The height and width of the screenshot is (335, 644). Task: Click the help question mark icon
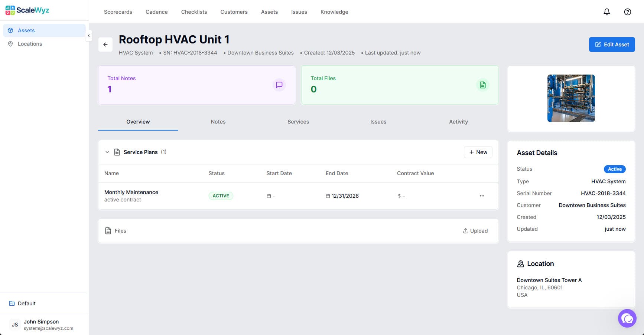[x=627, y=12]
